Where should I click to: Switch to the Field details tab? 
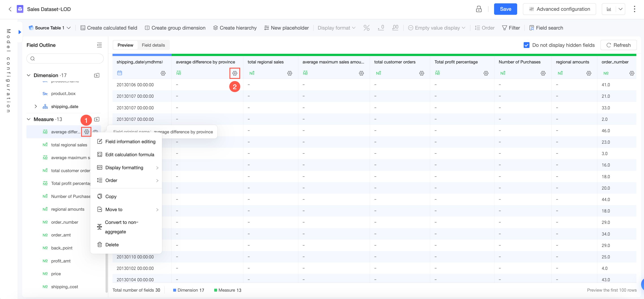153,45
